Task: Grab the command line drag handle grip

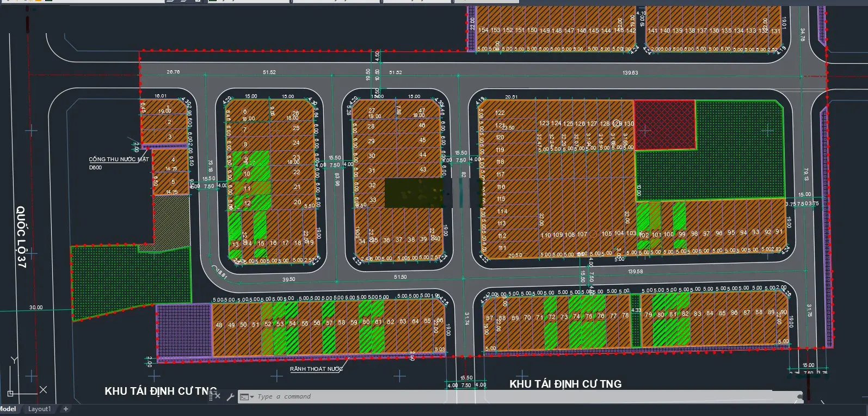Action: click(211, 396)
